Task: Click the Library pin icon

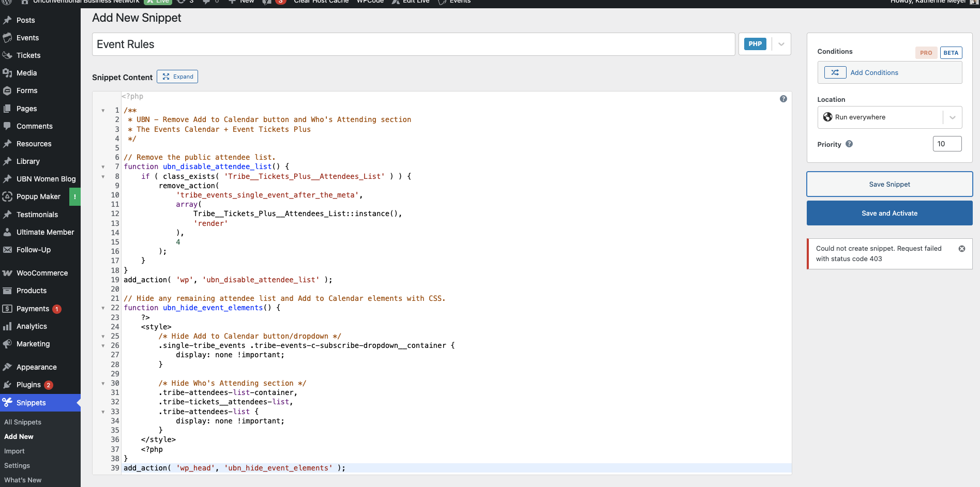Action: tap(7, 161)
